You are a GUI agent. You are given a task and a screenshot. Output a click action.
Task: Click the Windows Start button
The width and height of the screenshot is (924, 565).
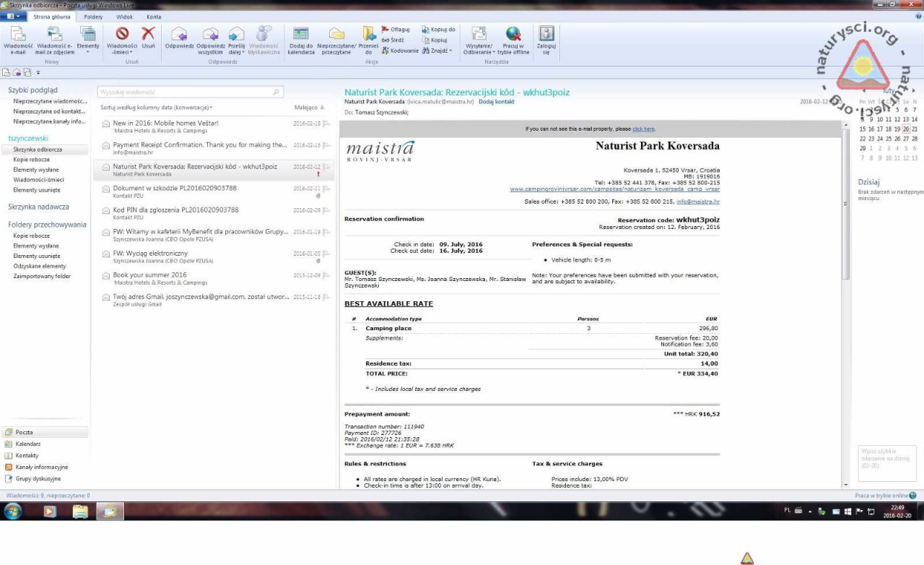12,511
